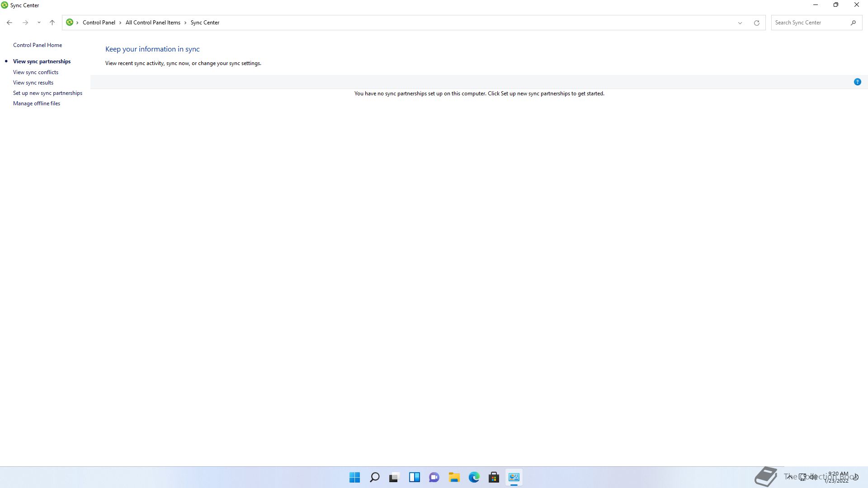Go to Control Panel Home

[x=38, y=45]
